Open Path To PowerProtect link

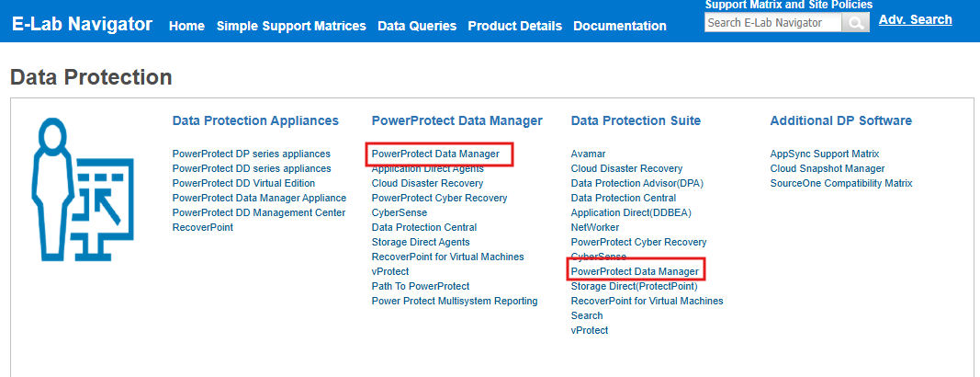click(x=421, y=286)
